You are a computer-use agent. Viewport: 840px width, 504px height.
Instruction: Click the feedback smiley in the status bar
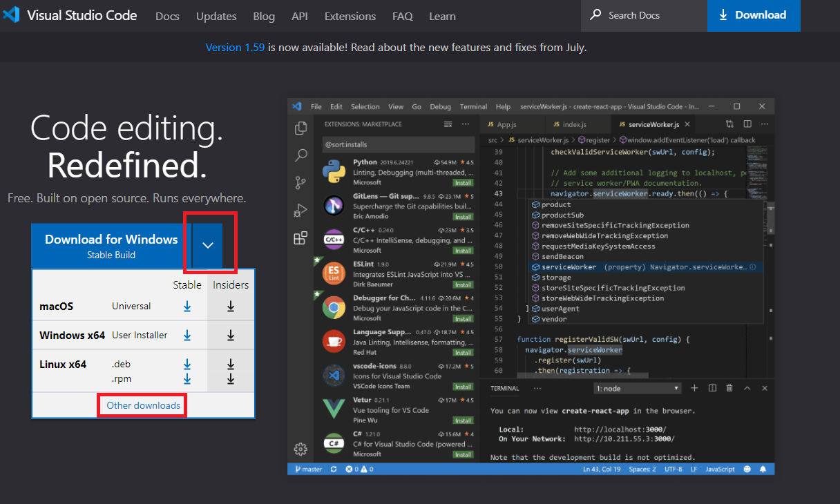pos(747,469)
